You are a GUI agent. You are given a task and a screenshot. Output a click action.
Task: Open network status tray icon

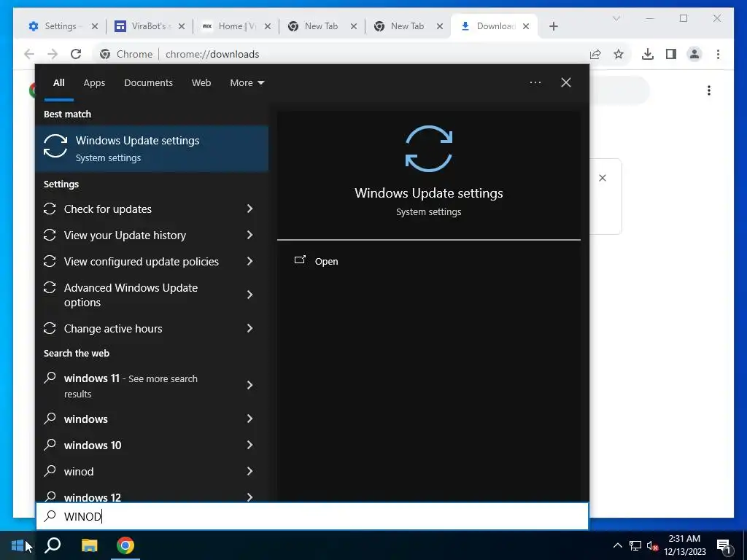[x=635, y=545]
